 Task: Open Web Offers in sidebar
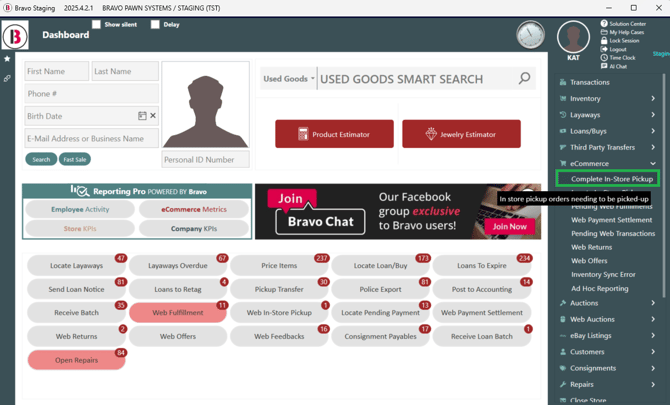(x=589, y=261)
